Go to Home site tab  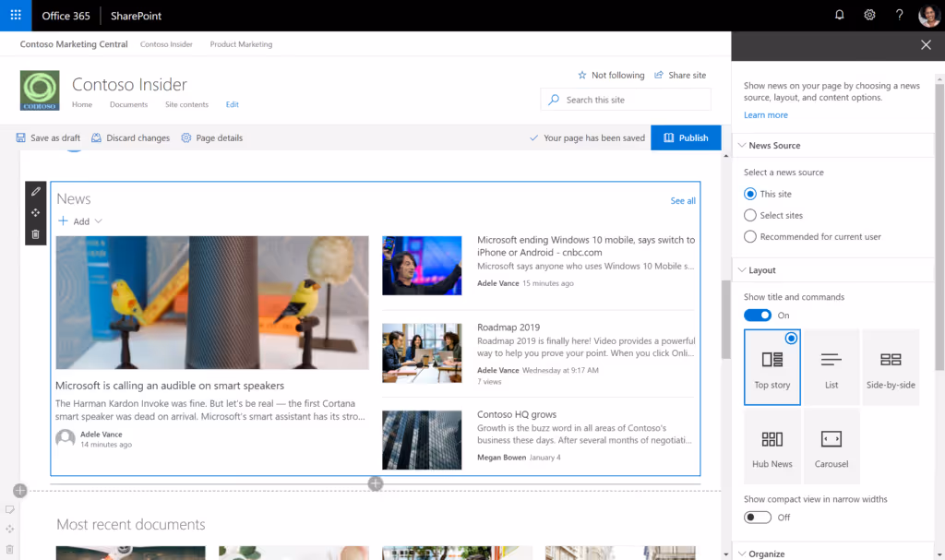(82, 104)
